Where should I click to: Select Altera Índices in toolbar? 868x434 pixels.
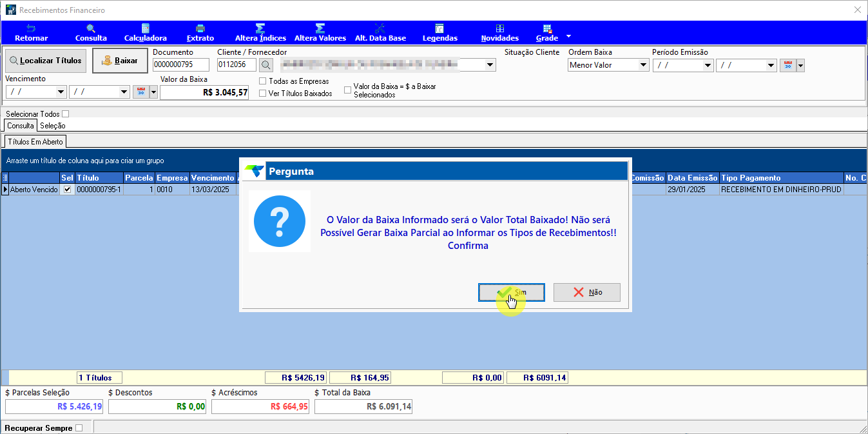tap(260, 33)
